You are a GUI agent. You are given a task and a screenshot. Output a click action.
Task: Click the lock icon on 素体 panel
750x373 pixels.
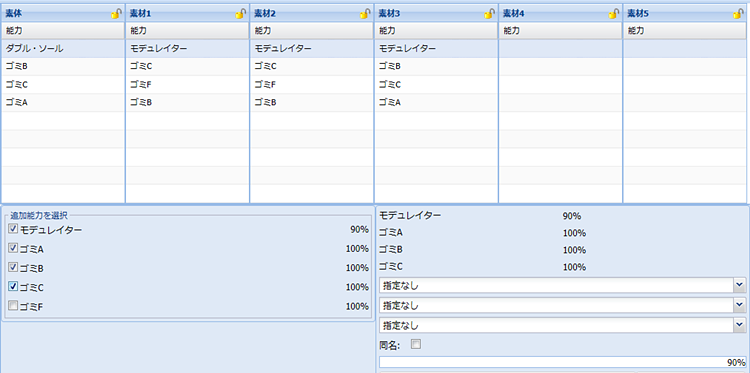pyautogui.click(x=116, y=14)
